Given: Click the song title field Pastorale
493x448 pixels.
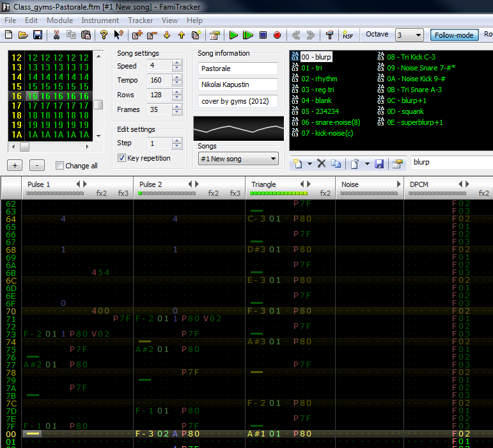Looking at the screenshot, I should (238, 68).
